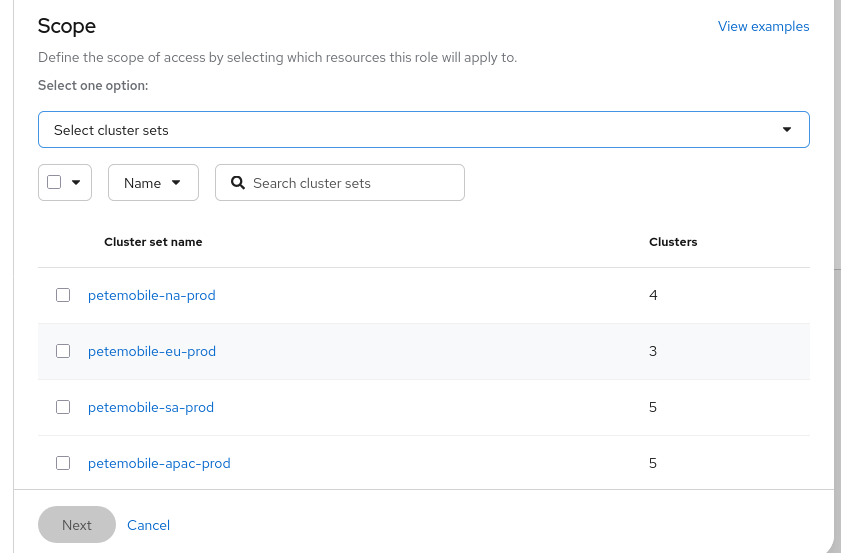Click the search magnifier icon
The image size is (841, 553).
click(238, 183)
